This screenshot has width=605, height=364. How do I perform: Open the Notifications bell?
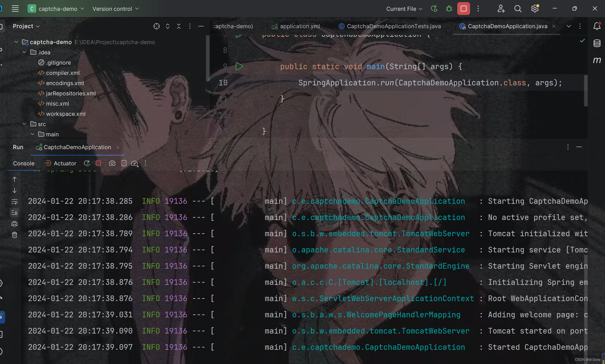coord(597,26)
